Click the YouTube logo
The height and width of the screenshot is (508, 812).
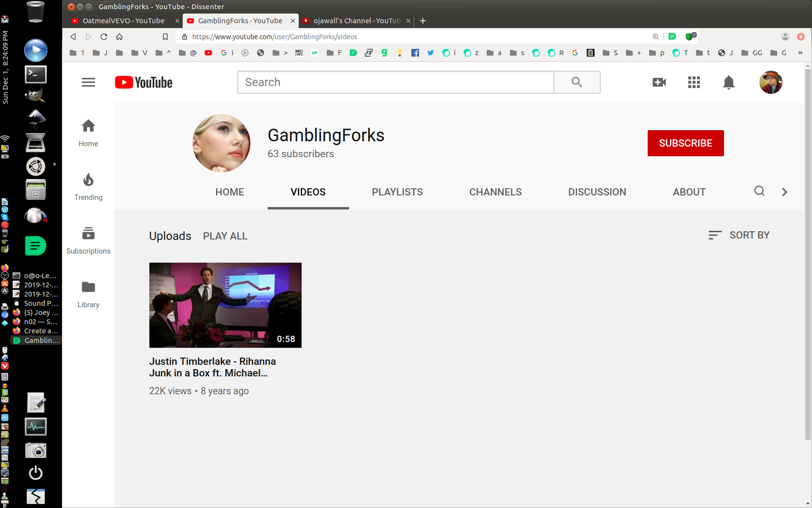(x=144, y=82)
